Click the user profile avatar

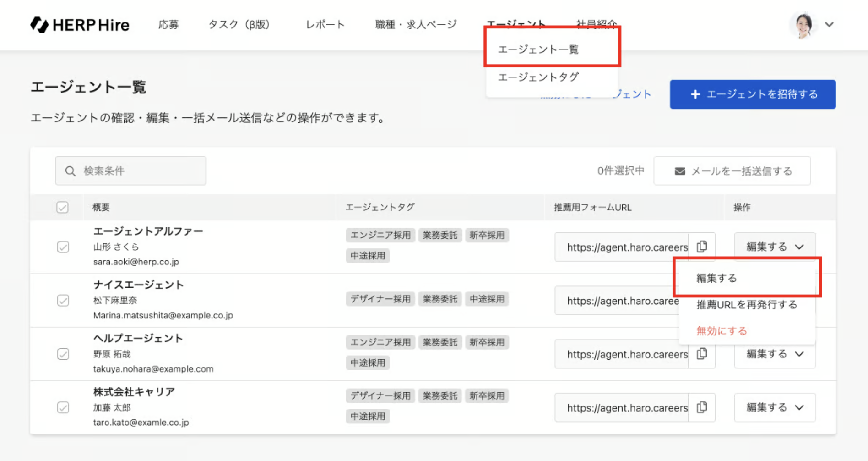pyautogui.click(x=803, y=25)
